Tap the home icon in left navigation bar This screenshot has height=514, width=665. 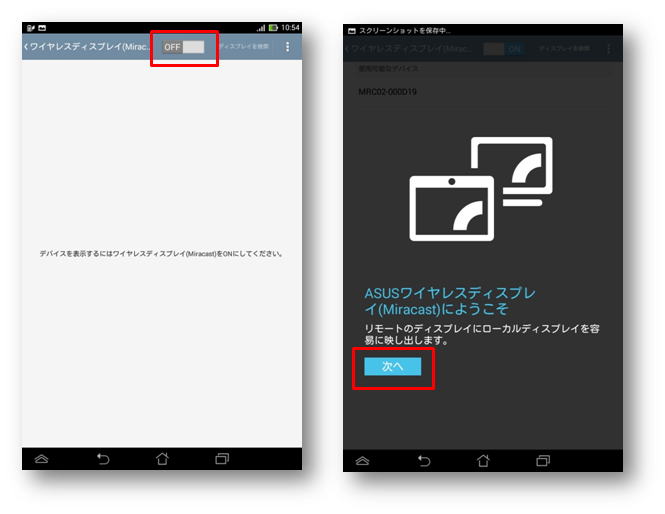[162, 458]
